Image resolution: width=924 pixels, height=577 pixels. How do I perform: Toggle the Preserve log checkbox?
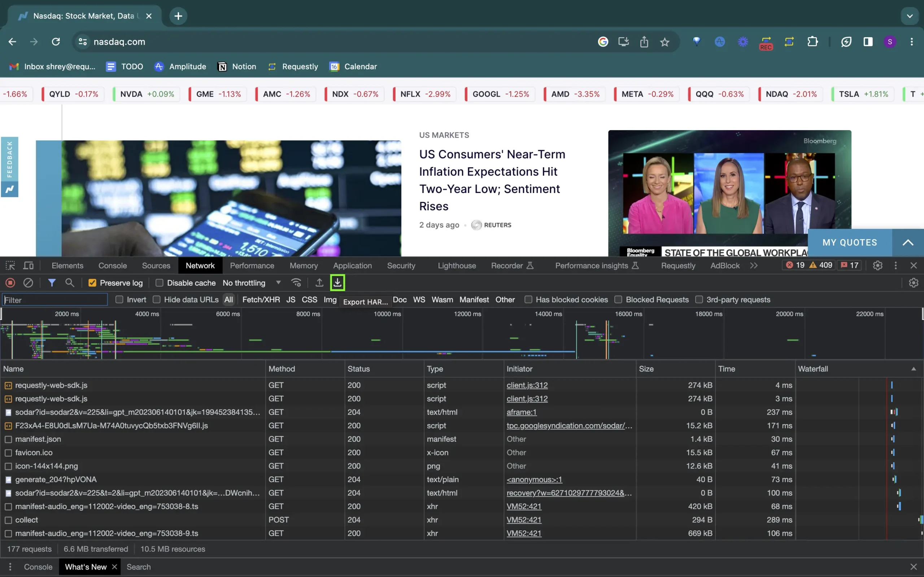coord(92,282)
